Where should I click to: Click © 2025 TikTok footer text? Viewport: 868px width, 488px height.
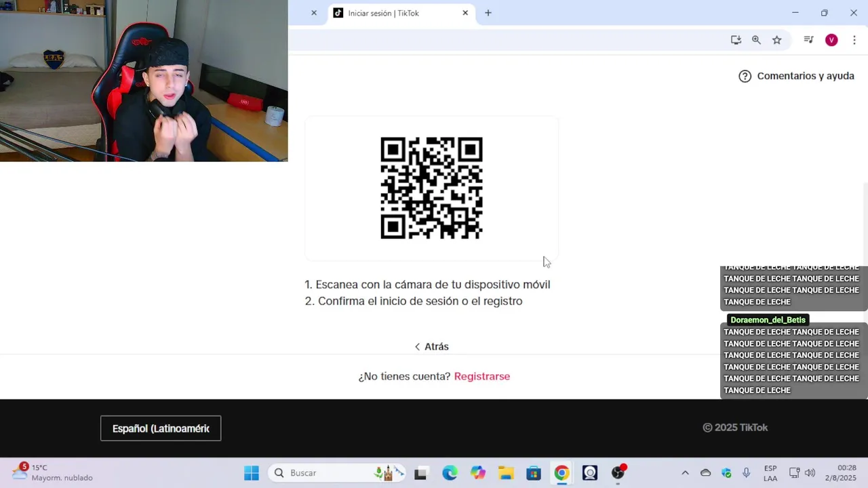click(x=735, y=428)
